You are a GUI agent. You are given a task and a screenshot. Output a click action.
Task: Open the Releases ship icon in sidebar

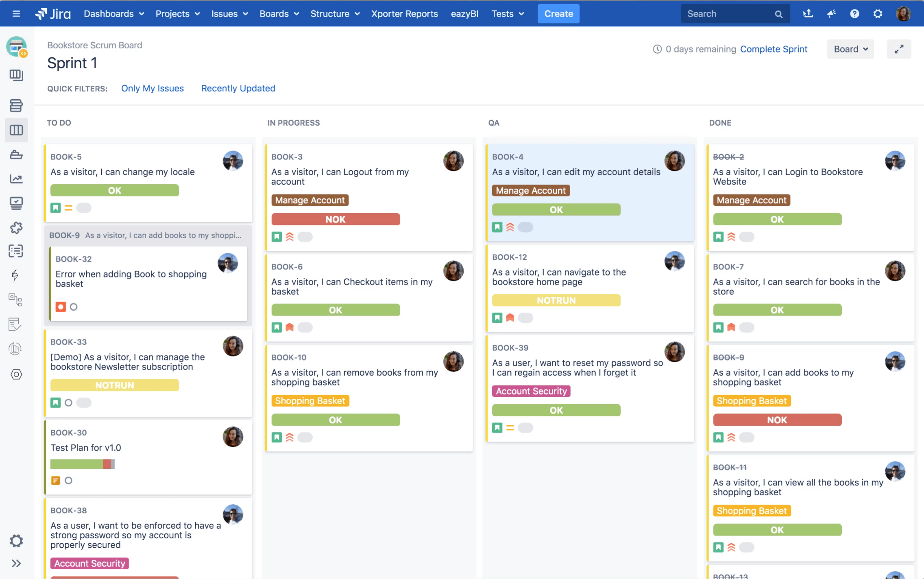(x=16, y=155)
